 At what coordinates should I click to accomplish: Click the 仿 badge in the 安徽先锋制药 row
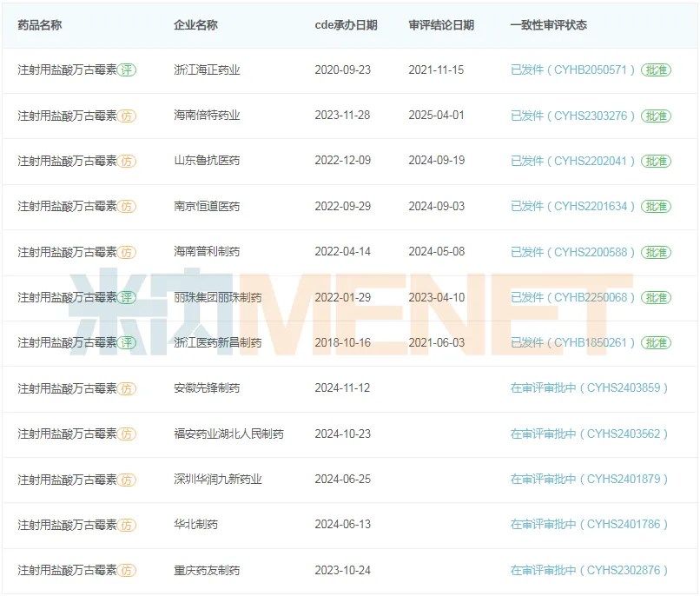click(x=127, y=389)
